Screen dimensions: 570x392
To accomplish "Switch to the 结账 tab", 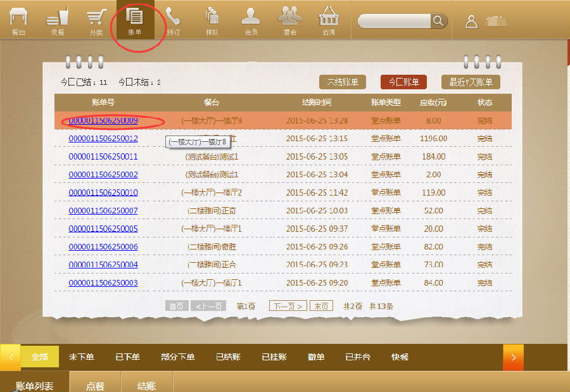I will tap(147, 386).
